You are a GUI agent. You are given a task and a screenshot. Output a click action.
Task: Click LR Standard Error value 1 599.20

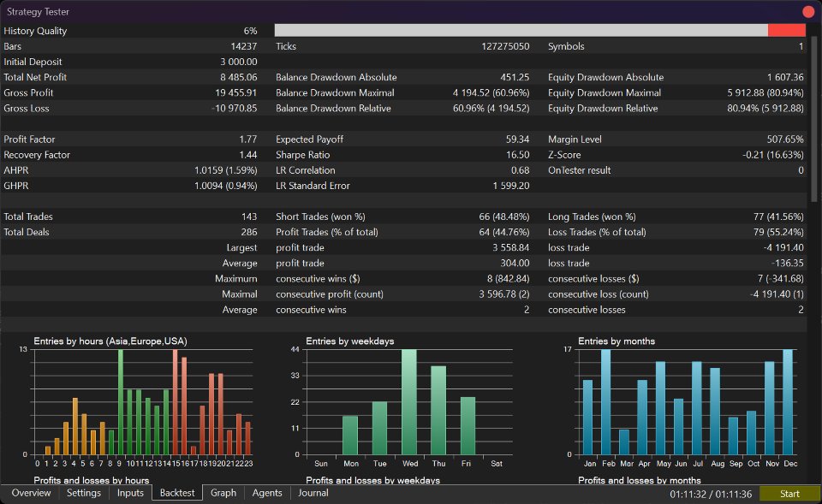click(x=511, y=186)
